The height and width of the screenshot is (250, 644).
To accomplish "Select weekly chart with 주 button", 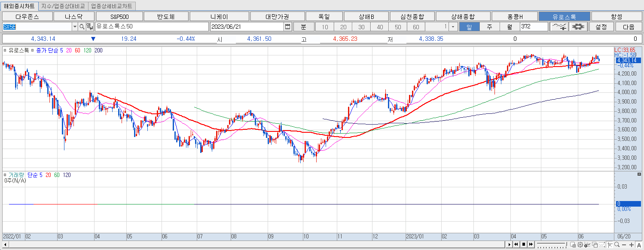I will [489, 27].
